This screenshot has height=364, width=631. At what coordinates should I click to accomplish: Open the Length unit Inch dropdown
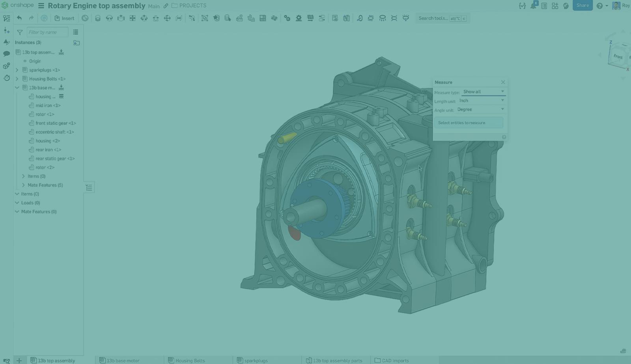tap(481, 101)
